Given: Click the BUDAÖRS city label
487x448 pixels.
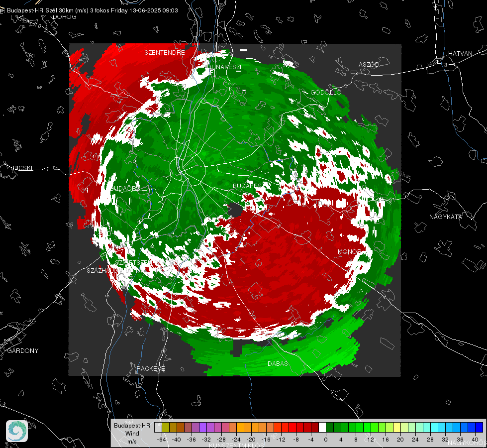Looking at the screenshot, I should coord(125,188).
